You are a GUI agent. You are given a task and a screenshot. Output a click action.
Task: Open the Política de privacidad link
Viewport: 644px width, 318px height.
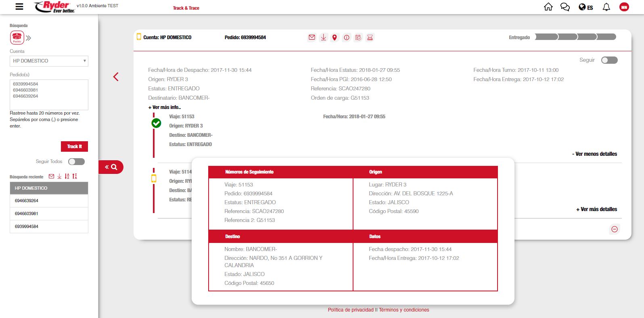click(x=351, y=310)
